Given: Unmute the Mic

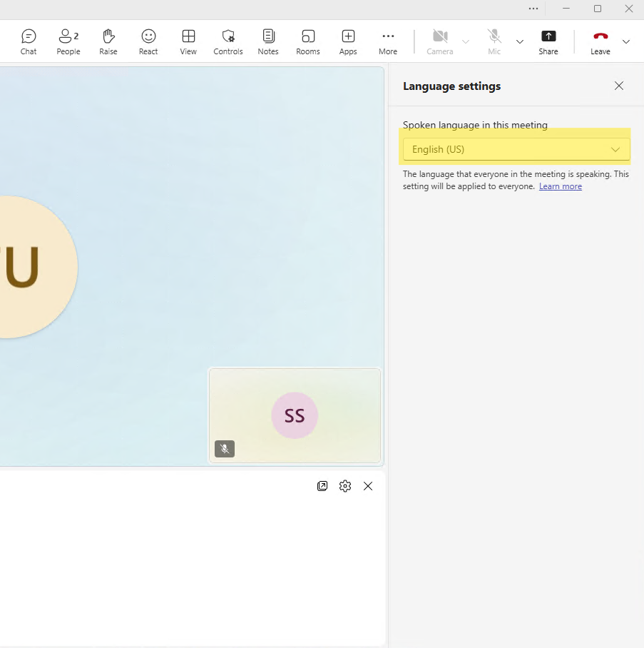Looking at the screenshot, I should click(494, 41).
